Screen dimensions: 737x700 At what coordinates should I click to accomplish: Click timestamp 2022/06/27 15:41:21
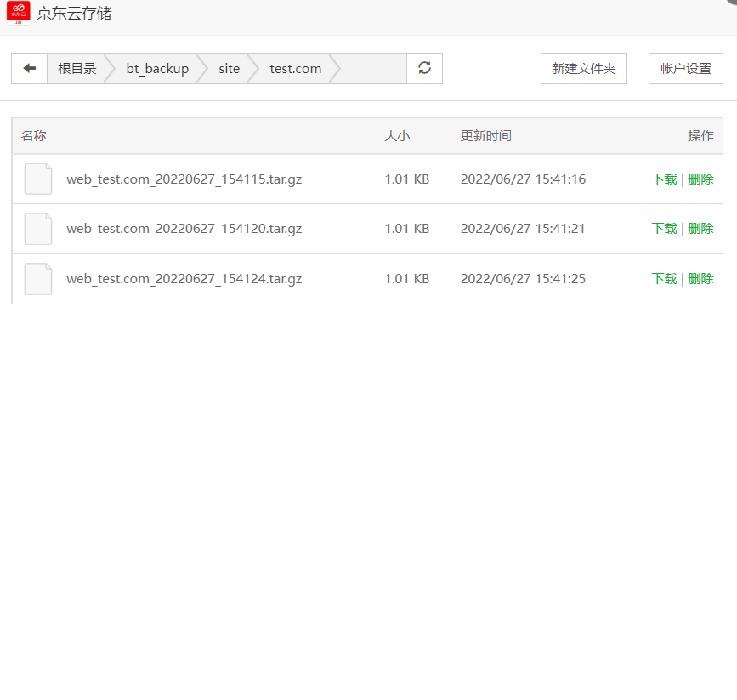tap(523, 229)
